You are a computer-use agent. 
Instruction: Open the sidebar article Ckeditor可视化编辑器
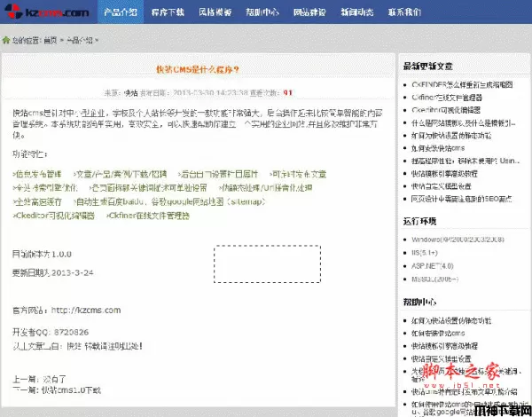[446, 110]
